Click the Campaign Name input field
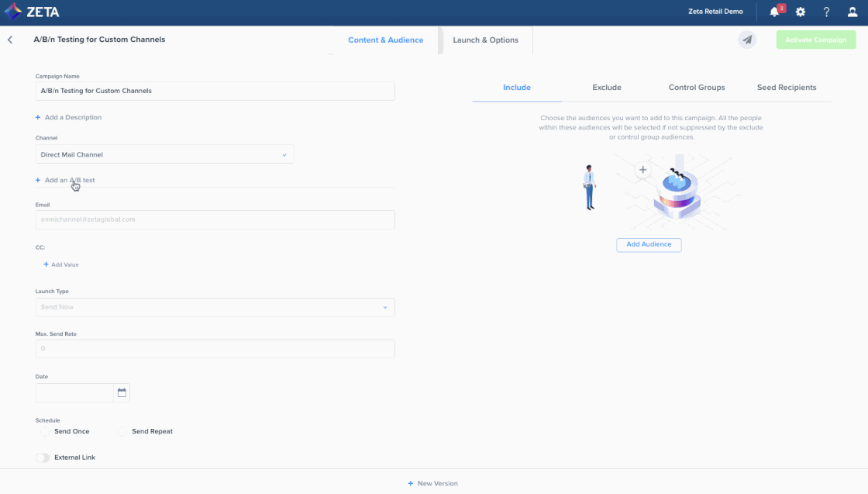Screen dimensions: 868x494 (x=215, y=91)
